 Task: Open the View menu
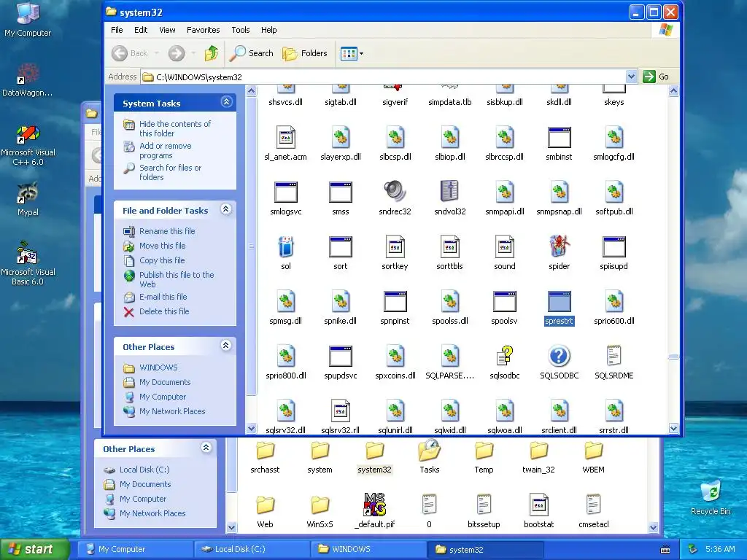pyautogui.click(x=167, y=30)
